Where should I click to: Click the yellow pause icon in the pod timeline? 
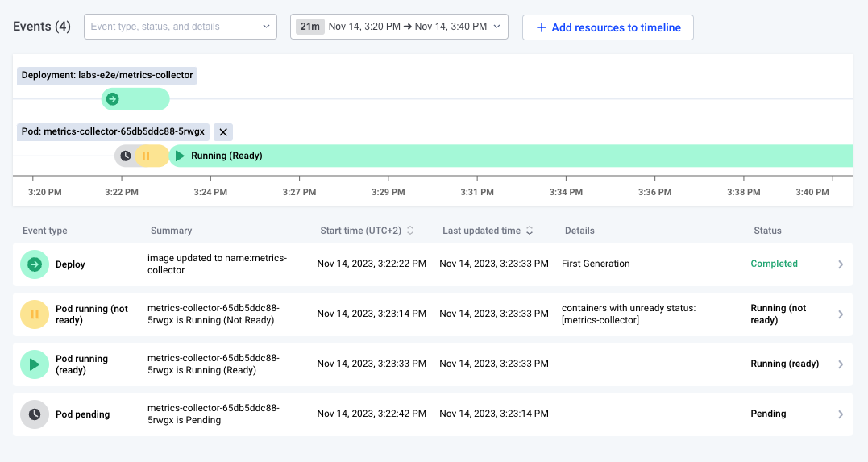(x=146, y=156)
